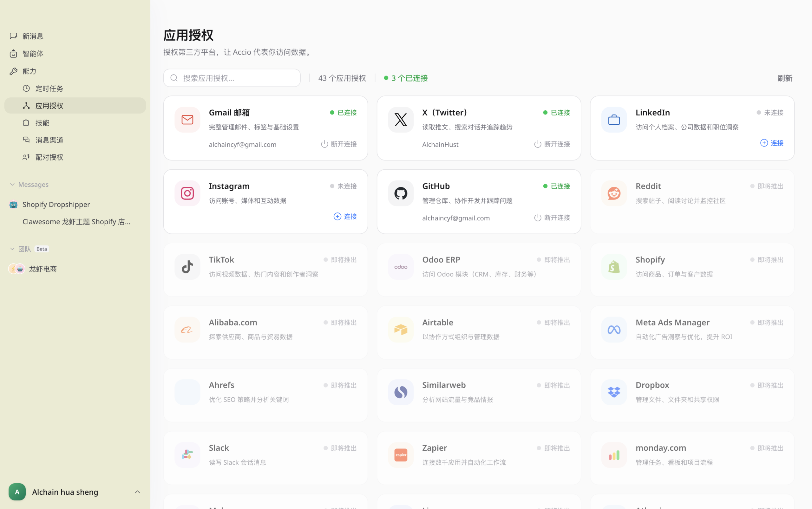
Task: Open 消息渠道 from the sidebar
Action: tap(49, 140)
